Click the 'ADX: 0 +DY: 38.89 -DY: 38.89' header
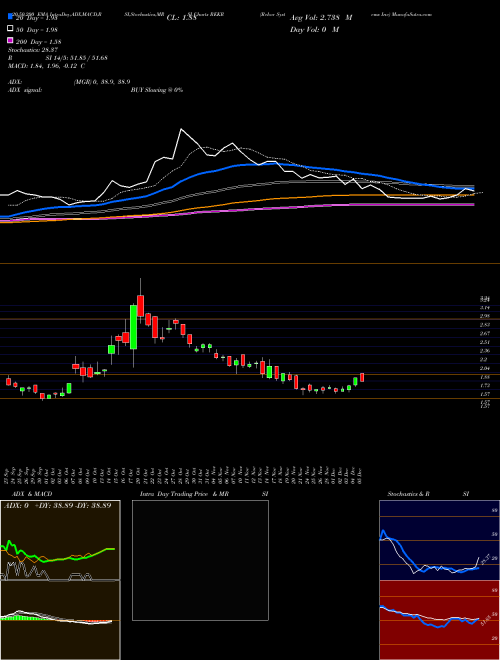This screenshot has height=660, width=500. (x=57, y=506)
